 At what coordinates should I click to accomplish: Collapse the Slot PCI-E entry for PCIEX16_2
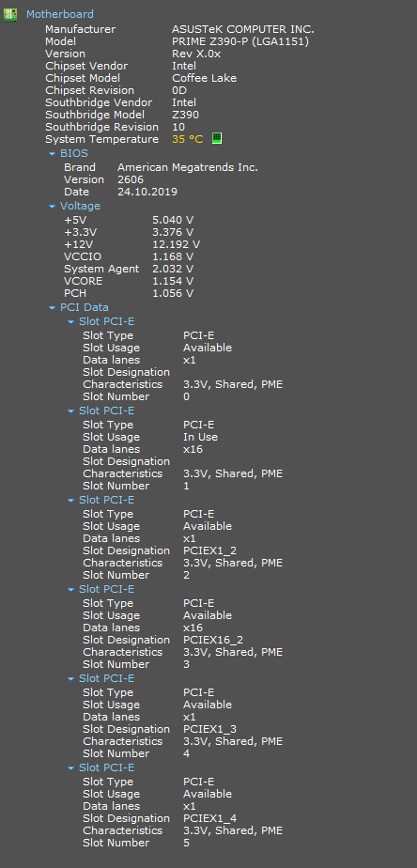pyautogui.click(x=70, y=590)
